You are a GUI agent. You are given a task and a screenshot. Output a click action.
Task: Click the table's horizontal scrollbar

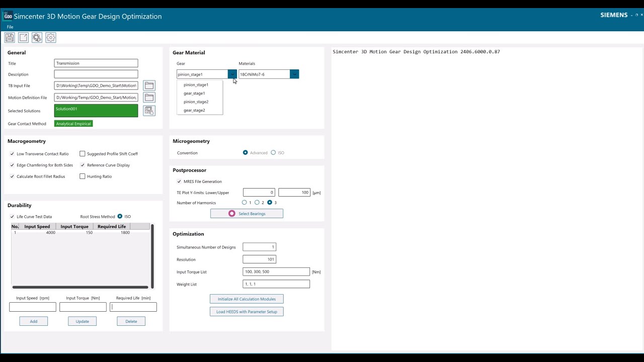pos(80,287)
